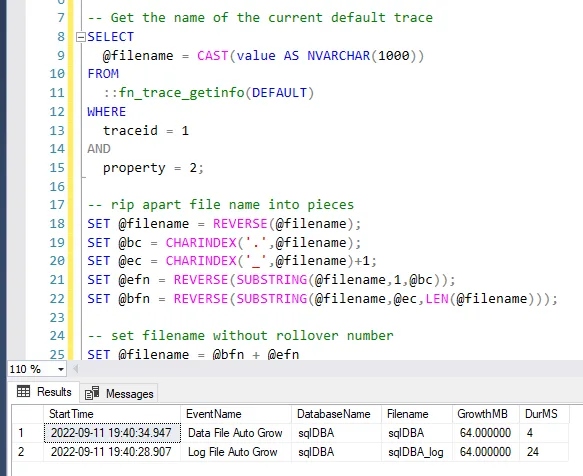Image resolution: width=583 pixels, height=476 pixels.
Task: Click 'property = 2;' on line 15
Action: click(x=153, y=168)
